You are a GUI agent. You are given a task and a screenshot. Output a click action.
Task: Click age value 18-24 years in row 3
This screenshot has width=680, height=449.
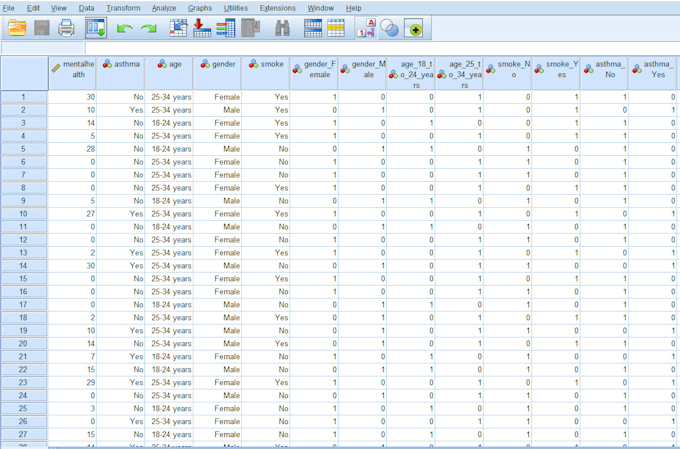tap(169, 123)
